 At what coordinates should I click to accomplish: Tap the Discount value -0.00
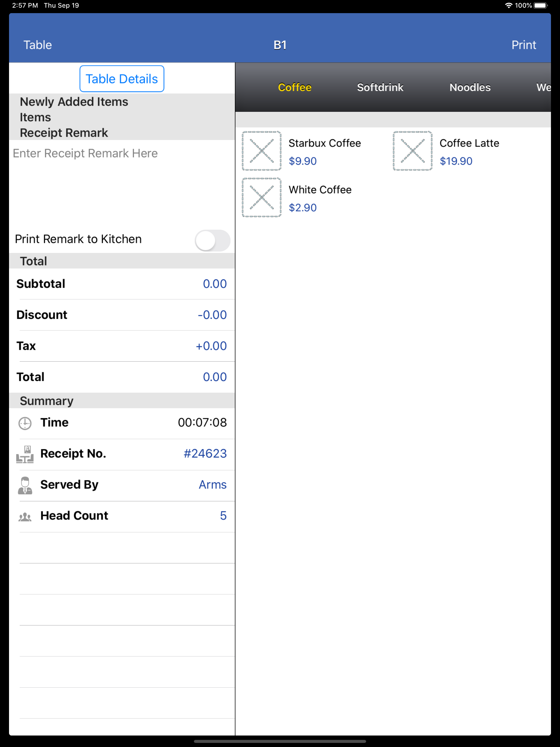point(212,315)
